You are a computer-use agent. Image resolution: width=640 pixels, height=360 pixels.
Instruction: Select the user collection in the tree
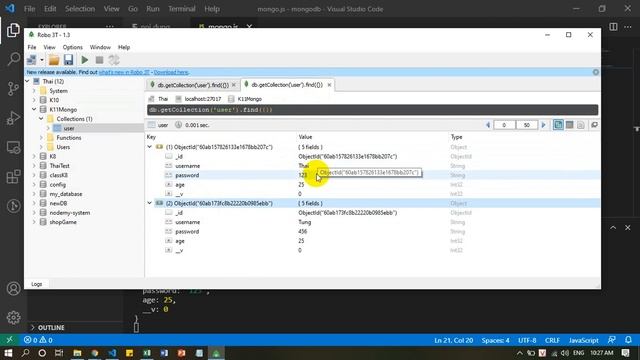pyautogui.click(x=69, y=128)
